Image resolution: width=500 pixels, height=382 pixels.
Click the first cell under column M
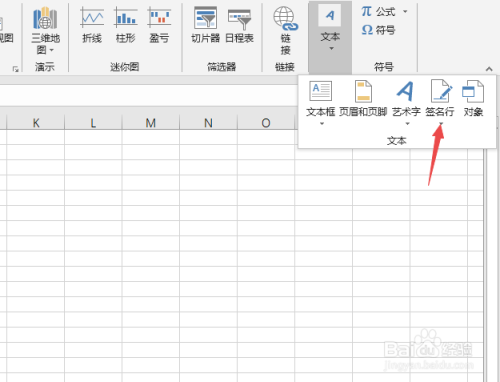coord(151,137)
